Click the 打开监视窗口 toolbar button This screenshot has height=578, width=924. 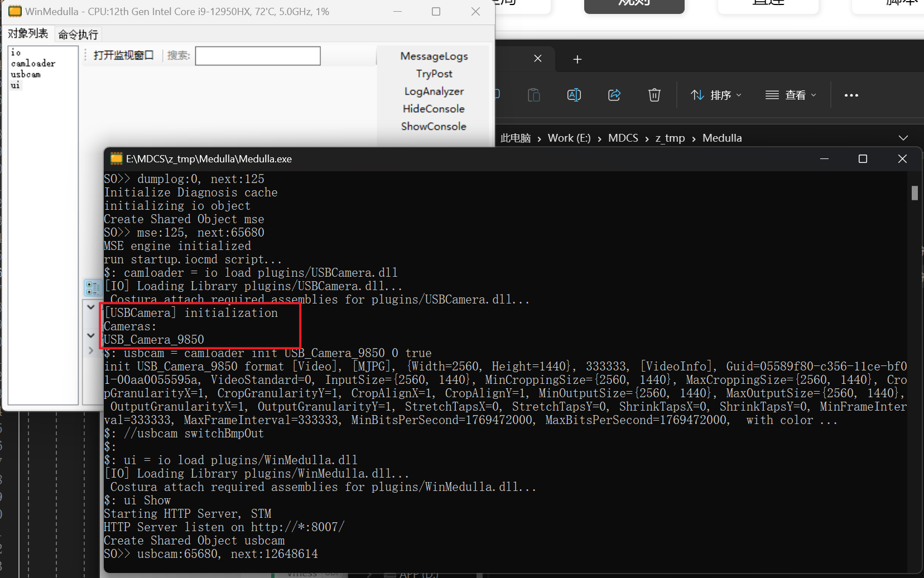click(x=123, y=55)
